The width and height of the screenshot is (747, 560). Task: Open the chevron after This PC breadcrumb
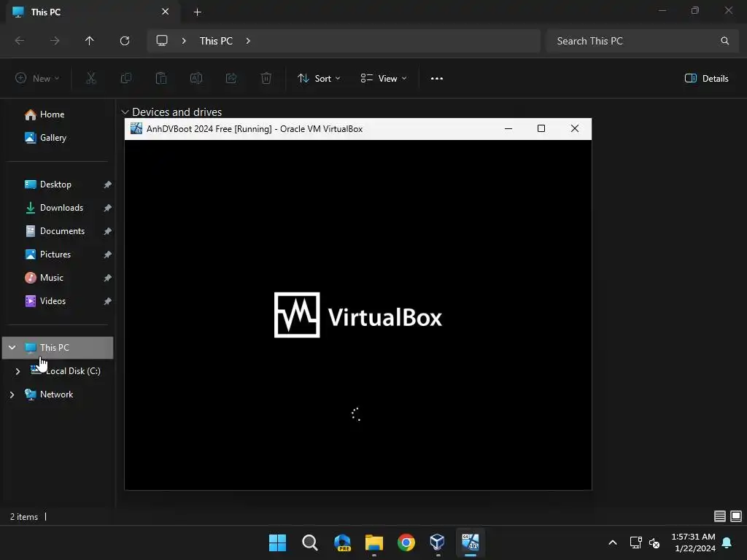tap(248, 41)
